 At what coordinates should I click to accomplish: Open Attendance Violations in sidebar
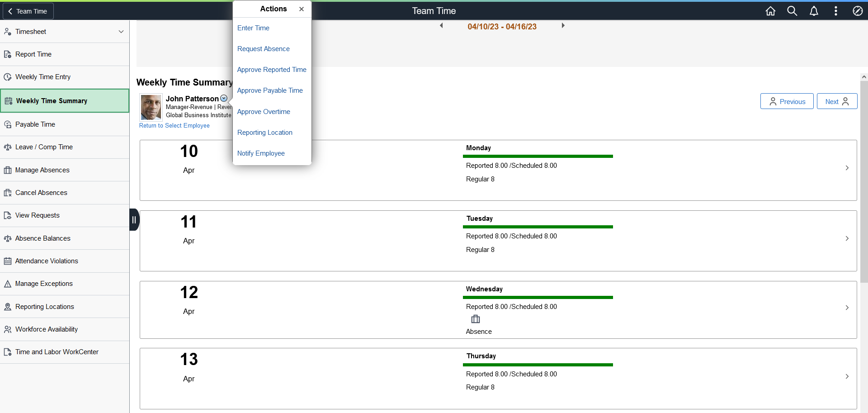coord(65,261)
